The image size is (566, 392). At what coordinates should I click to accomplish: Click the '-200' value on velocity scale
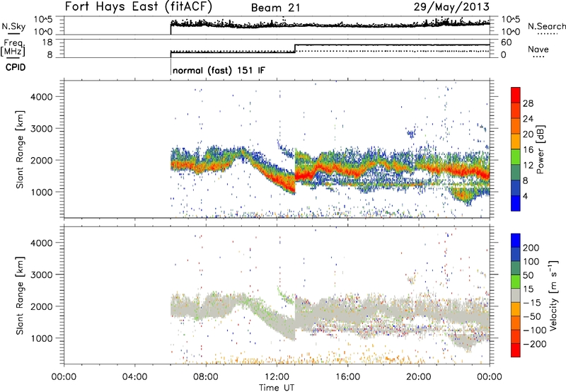[534, 344]
